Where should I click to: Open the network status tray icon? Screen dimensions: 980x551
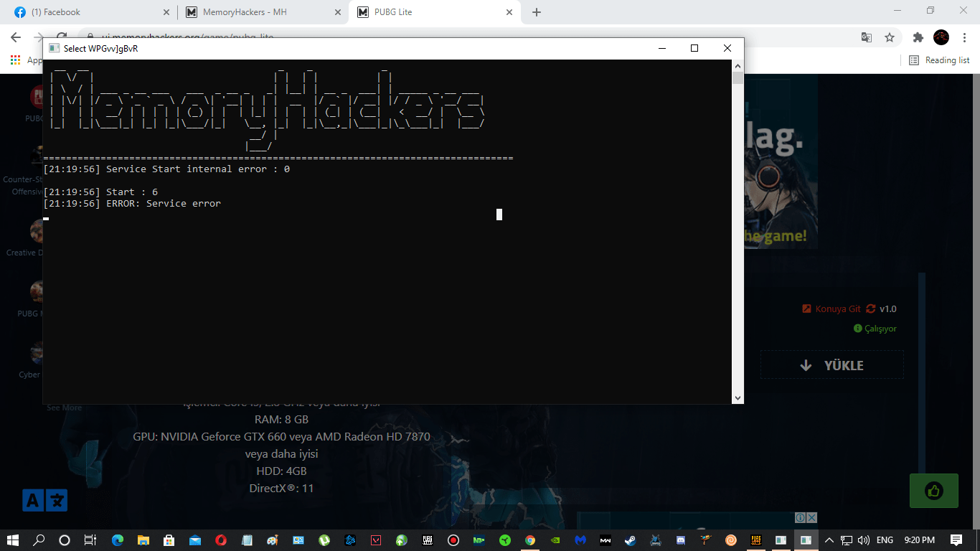click(847, 540)
